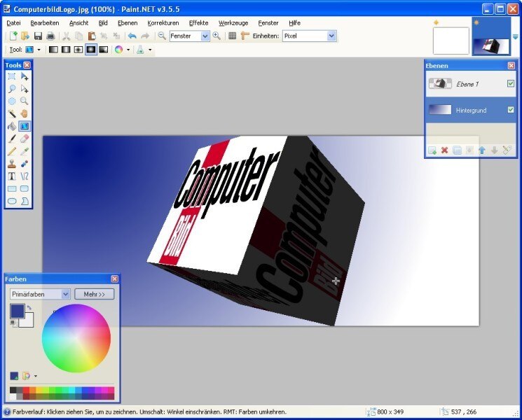522x420 pixels.
Task: Open the Korrekturen menu
Action: (163, 22)
